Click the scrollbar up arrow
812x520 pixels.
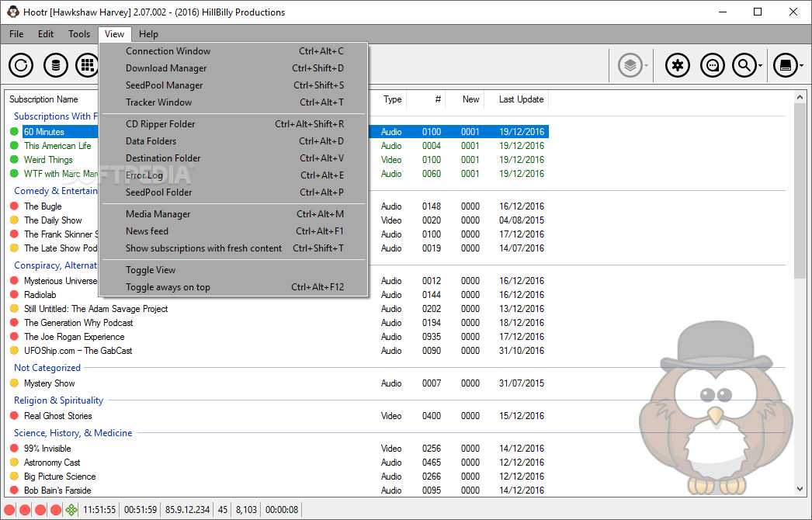[x=800, y=97]
